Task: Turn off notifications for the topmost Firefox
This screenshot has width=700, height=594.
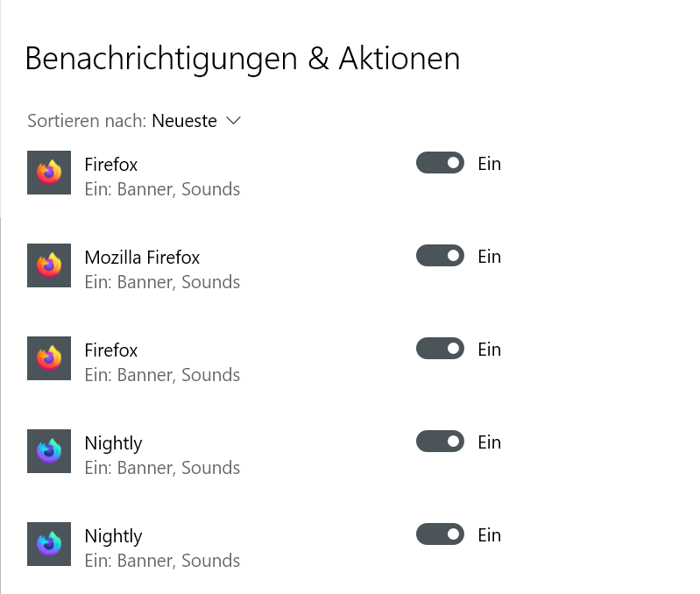Action: [x=440, y=163]
